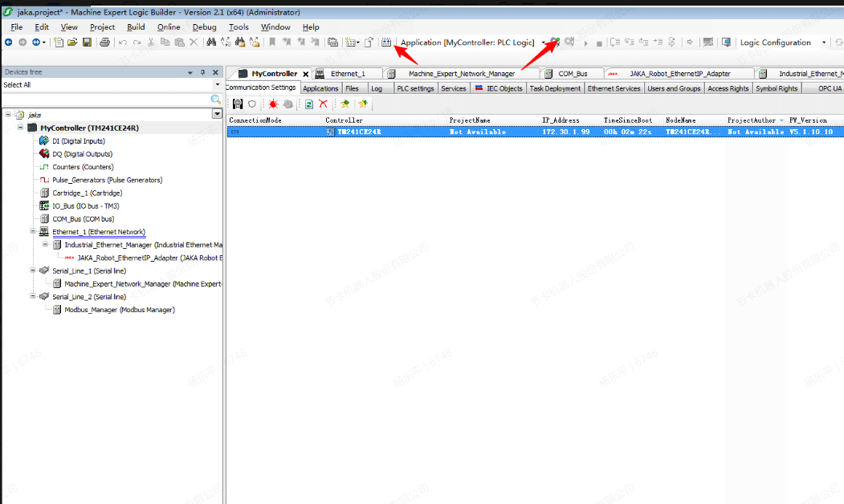Click the Save project disk icon

coord(87,43)
